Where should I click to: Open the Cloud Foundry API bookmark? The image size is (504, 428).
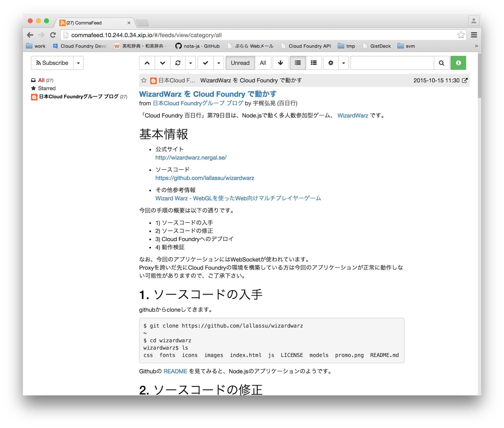coord(306,46)
